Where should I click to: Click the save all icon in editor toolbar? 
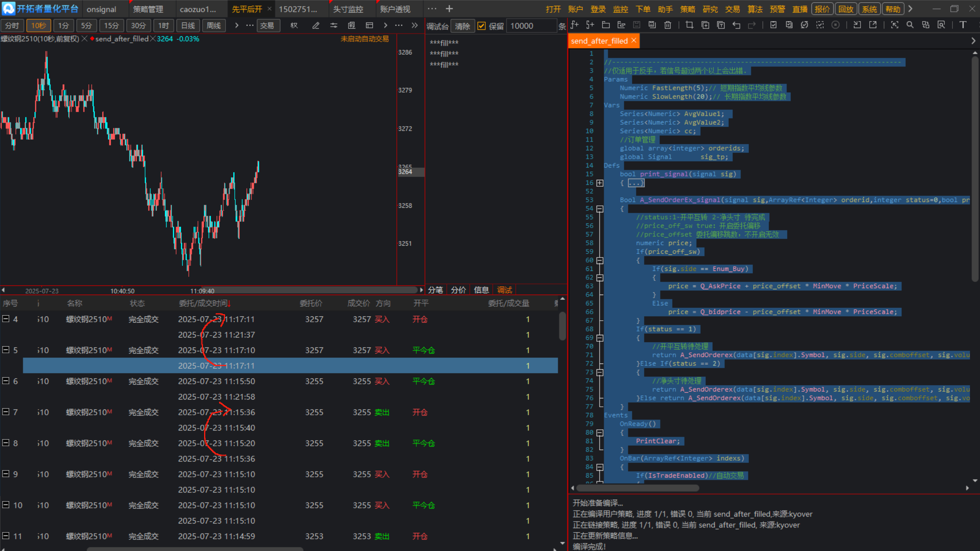(x=652, y=25)
